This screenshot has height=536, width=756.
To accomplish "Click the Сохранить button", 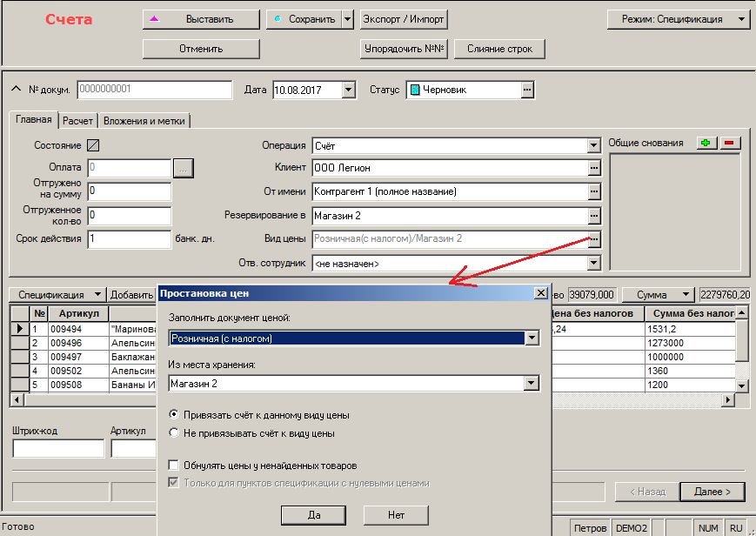I will (304, 19).
